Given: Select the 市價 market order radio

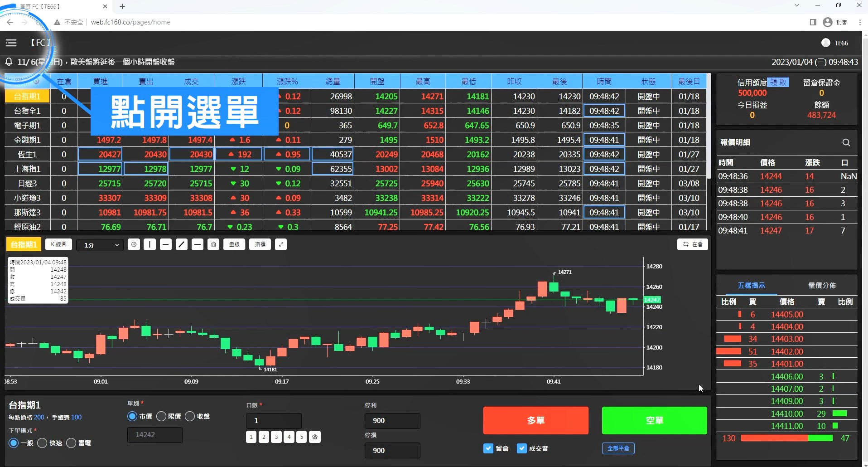Looking at the screenshot, I should pos(132,416).
